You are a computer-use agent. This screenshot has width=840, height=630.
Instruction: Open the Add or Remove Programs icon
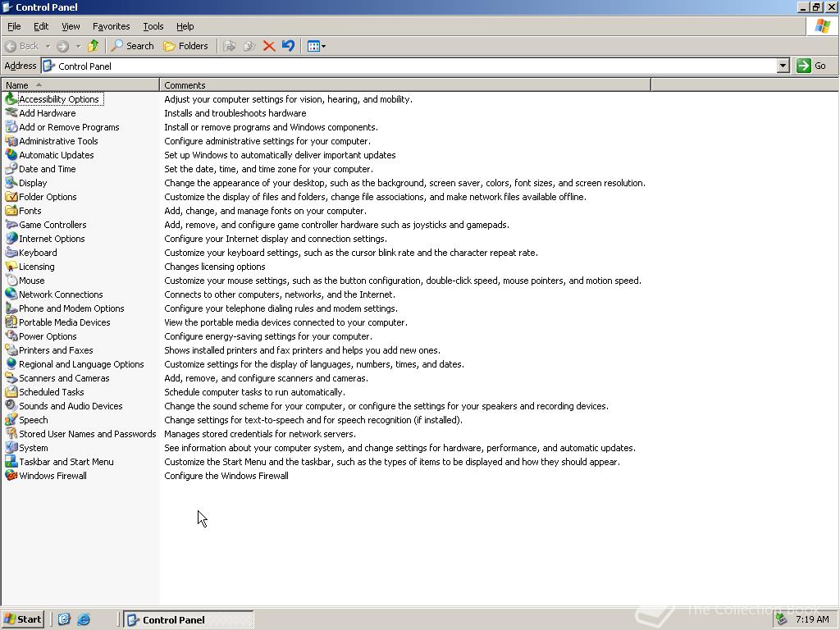[x=11, y=127]
